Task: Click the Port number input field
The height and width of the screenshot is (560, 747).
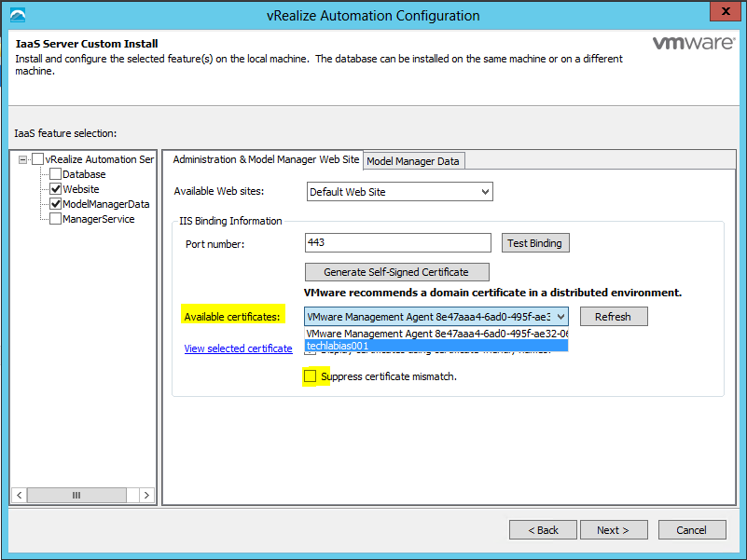Action: click(398, 242)
